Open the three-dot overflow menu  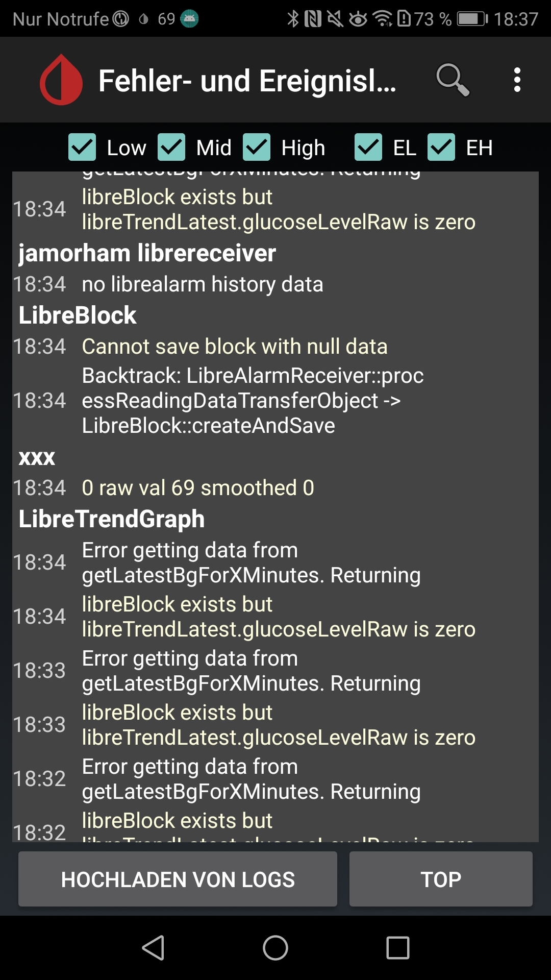pyautogui.click(x=517, y=80)
